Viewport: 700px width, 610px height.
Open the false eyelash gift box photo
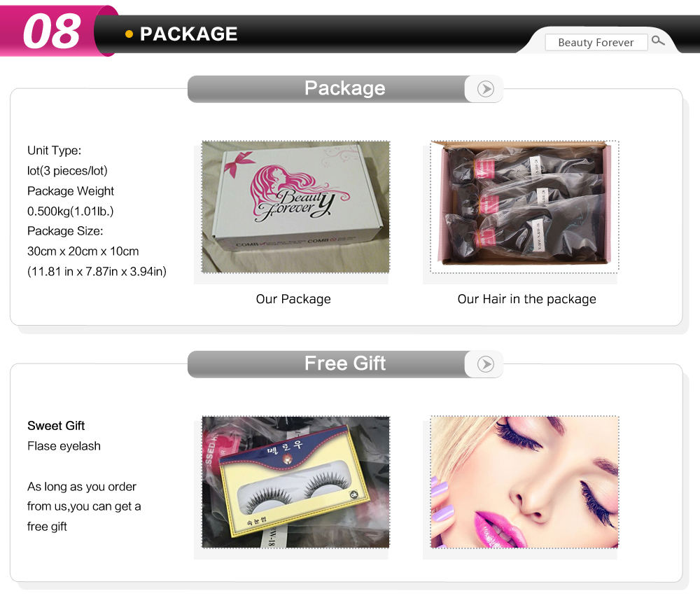click(295, 482)
